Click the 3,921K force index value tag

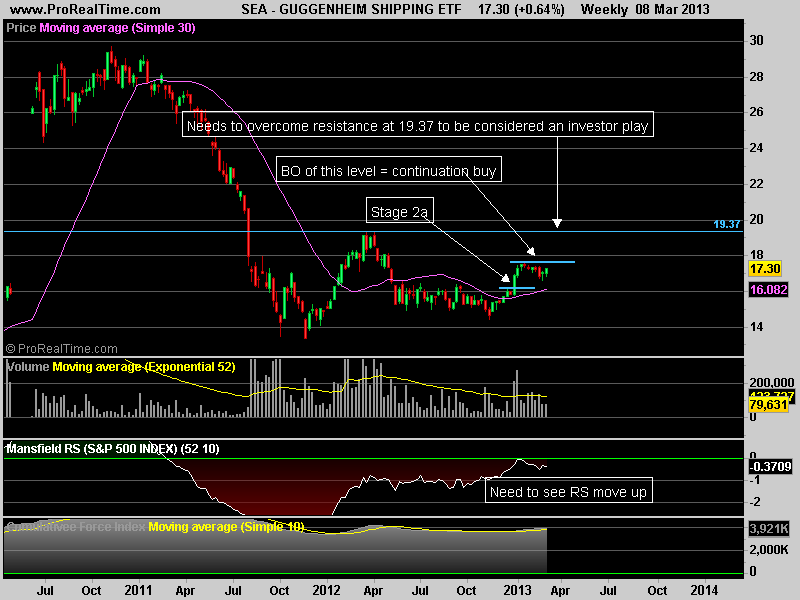[x=768, y=529]
